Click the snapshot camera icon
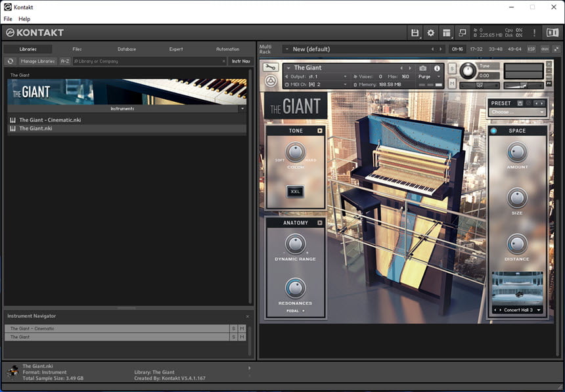This screenshot has width=565, height=392. 422,68
